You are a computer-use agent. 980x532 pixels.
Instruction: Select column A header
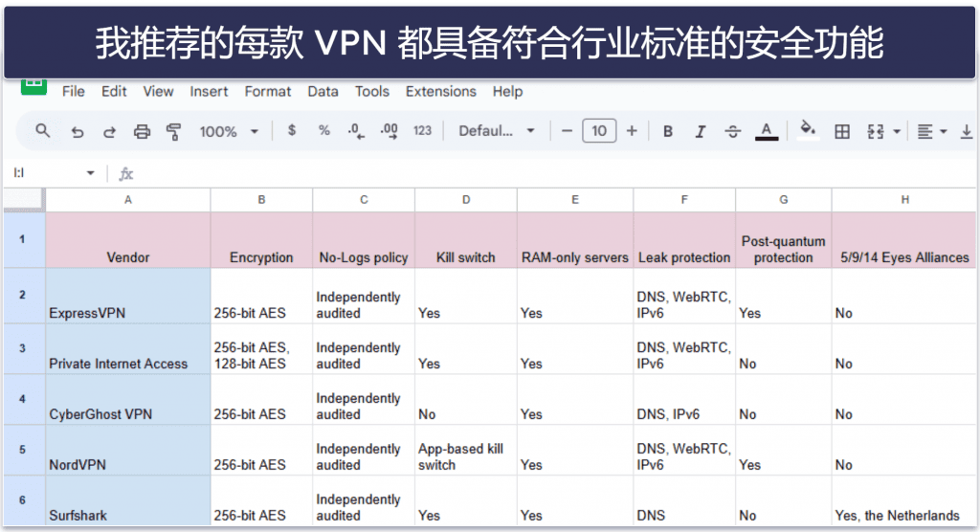click(x=128, y=200)
